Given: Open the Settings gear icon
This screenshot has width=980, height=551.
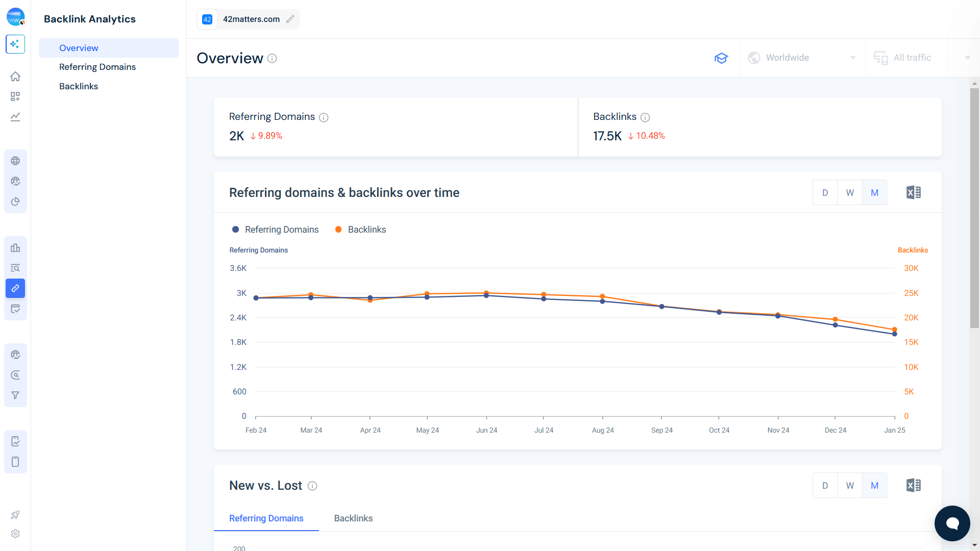Looking at the screenshot, I should [15, 534].
